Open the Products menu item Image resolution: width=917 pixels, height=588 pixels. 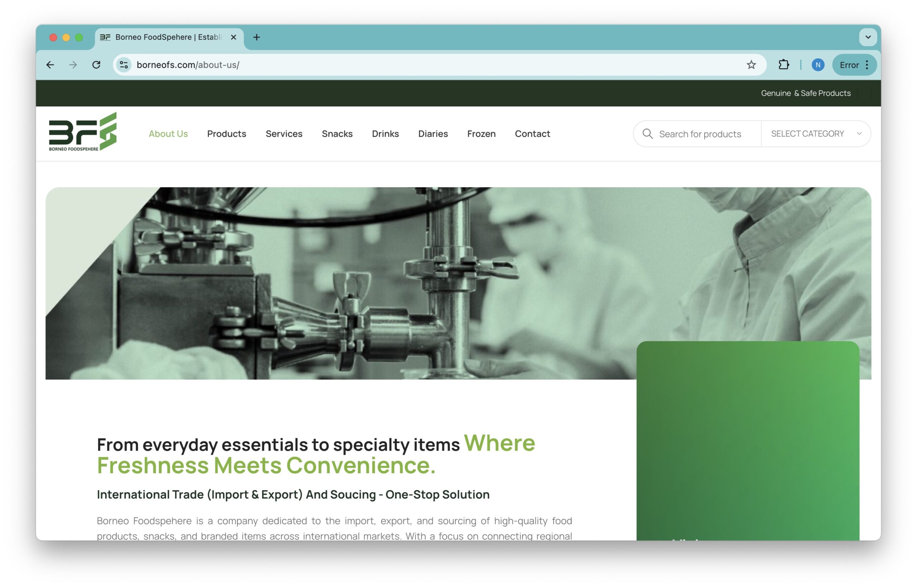click(x=227, y=133)
